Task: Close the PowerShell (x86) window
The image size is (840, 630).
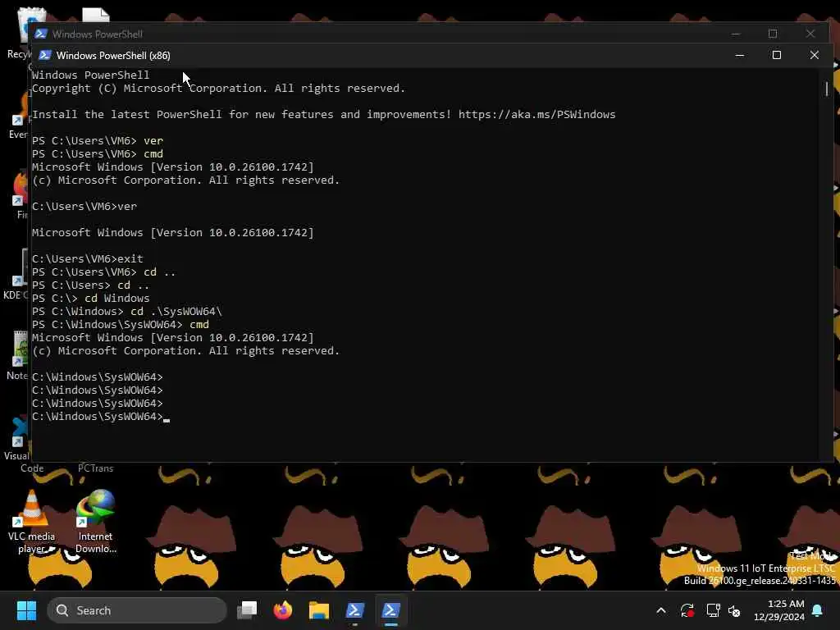Action: tap(815, 55)
